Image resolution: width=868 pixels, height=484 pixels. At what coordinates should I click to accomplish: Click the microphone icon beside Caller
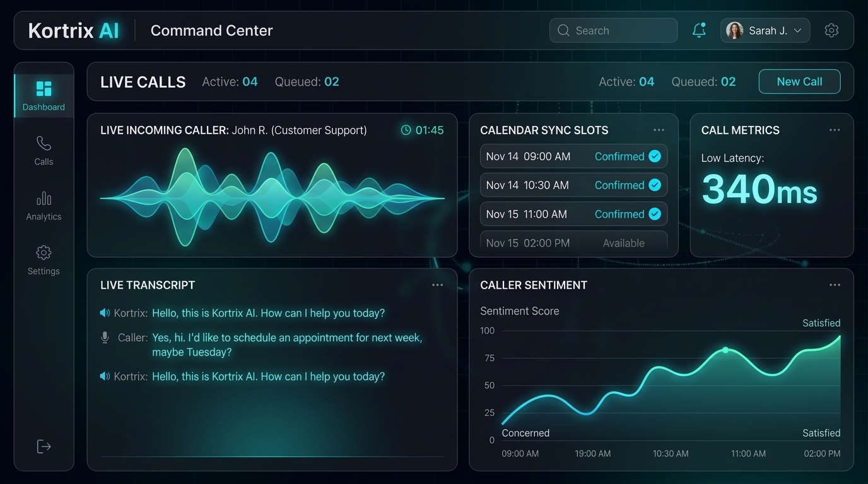click(x=105, y=338)
